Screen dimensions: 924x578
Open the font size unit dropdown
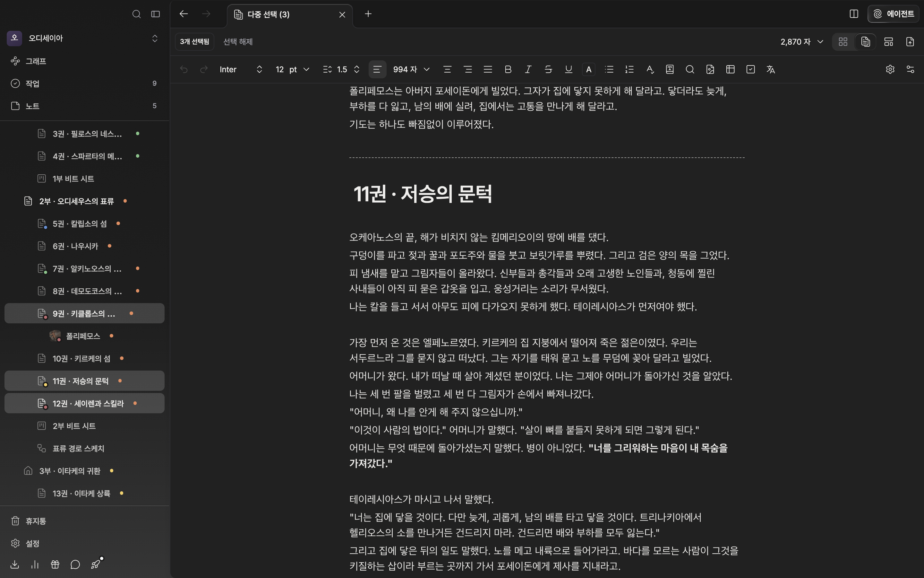299,69
